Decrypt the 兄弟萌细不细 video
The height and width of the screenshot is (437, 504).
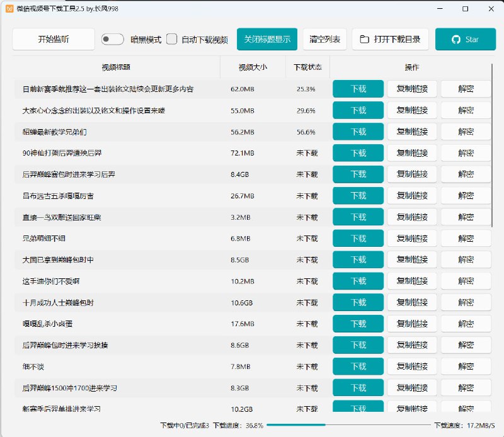467,238
